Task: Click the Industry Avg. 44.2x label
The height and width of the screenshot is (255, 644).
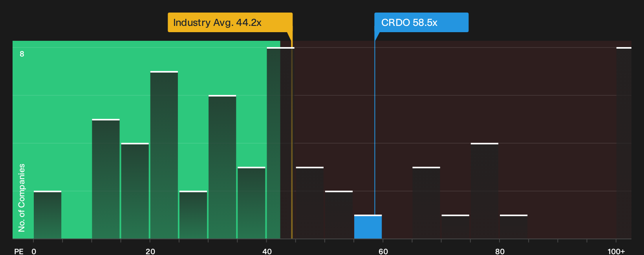Action: click(230, 22)
